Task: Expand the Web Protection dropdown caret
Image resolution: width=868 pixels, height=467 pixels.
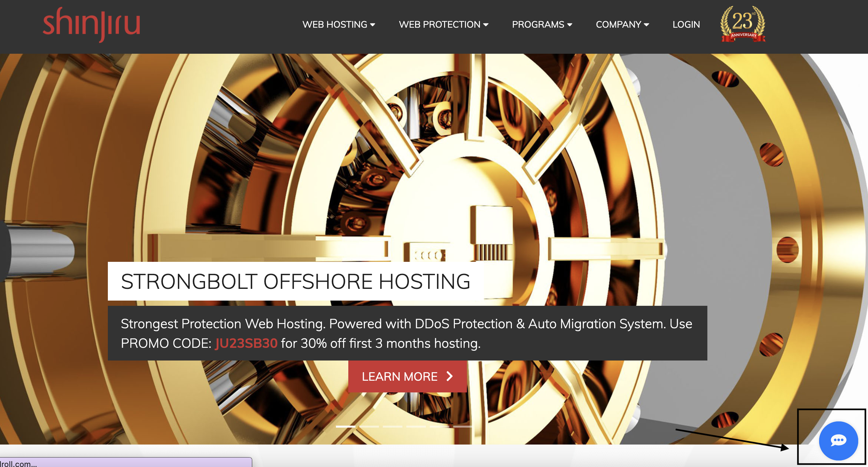Action: click(x=485, y=24)
